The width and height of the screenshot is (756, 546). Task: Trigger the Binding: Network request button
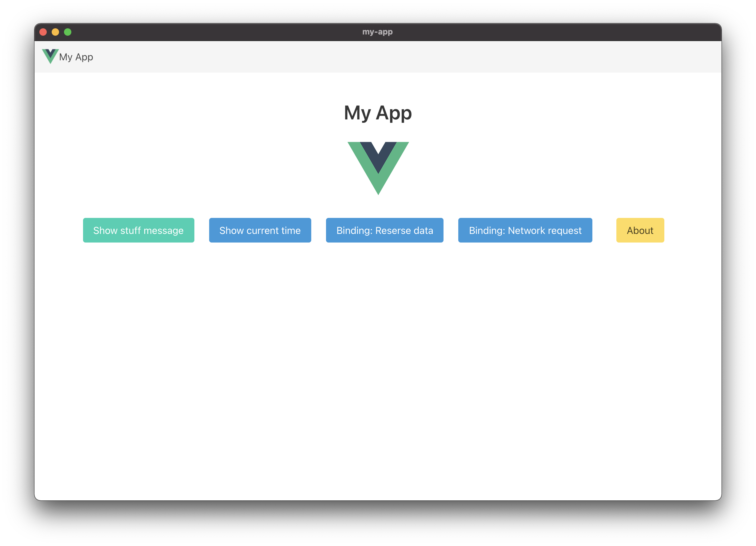[525, 230]
